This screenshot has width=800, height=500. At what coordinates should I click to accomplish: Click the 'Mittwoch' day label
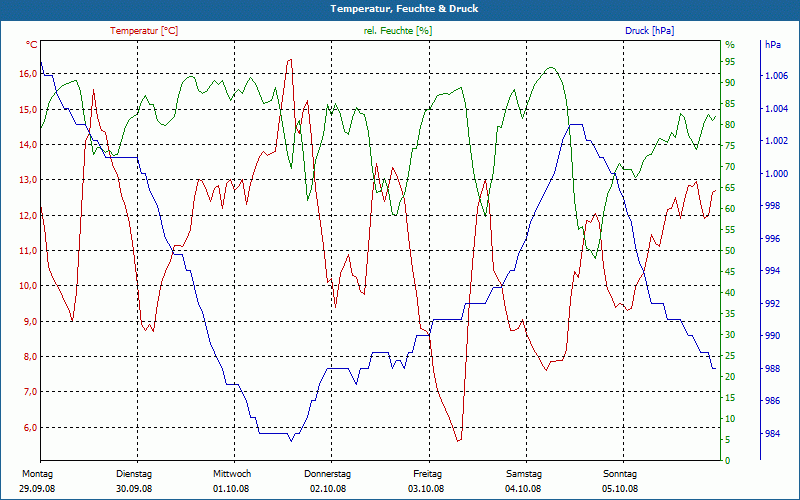[232, 474]
